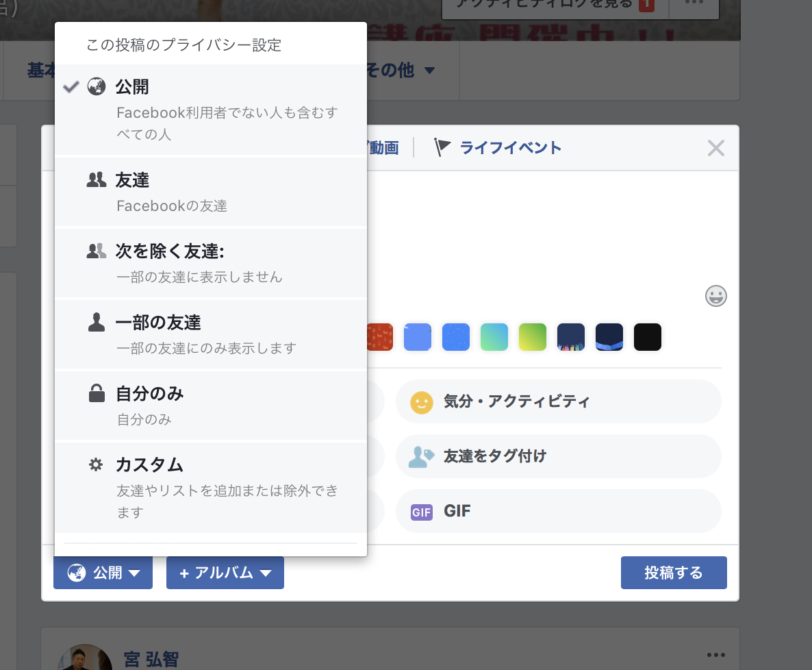Screen dimensions: 812x670
Task: Click the single person icon beside 一部の友達
Action: pyautogui.click(x=97, y=322)
